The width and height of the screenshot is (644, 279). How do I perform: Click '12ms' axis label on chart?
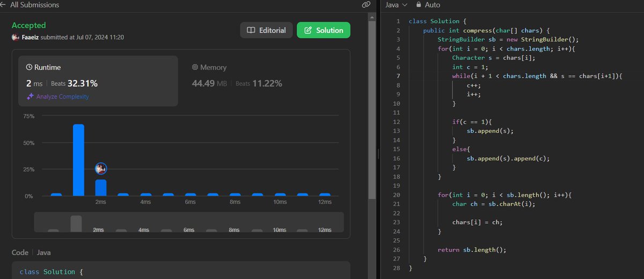[x=324, y=202]
